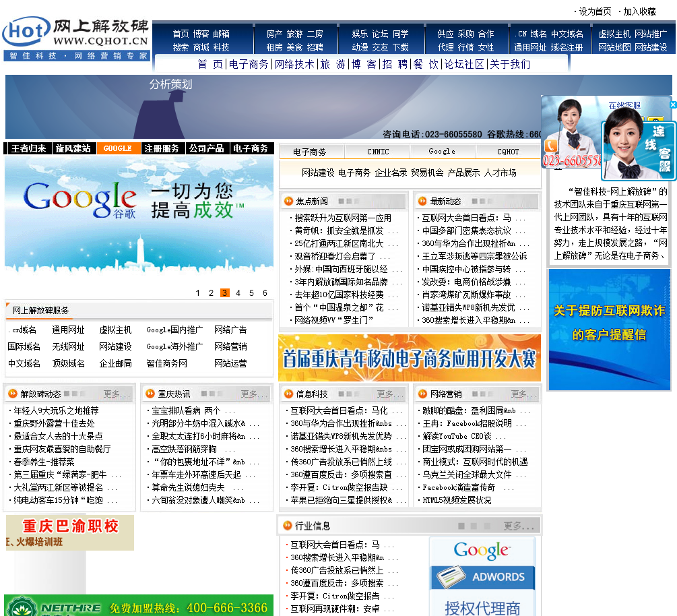The width and height of the screenshot is (677, 616).
Task: Open news item 搜索跃升为互联网第一应用
Action: [343, 218]
